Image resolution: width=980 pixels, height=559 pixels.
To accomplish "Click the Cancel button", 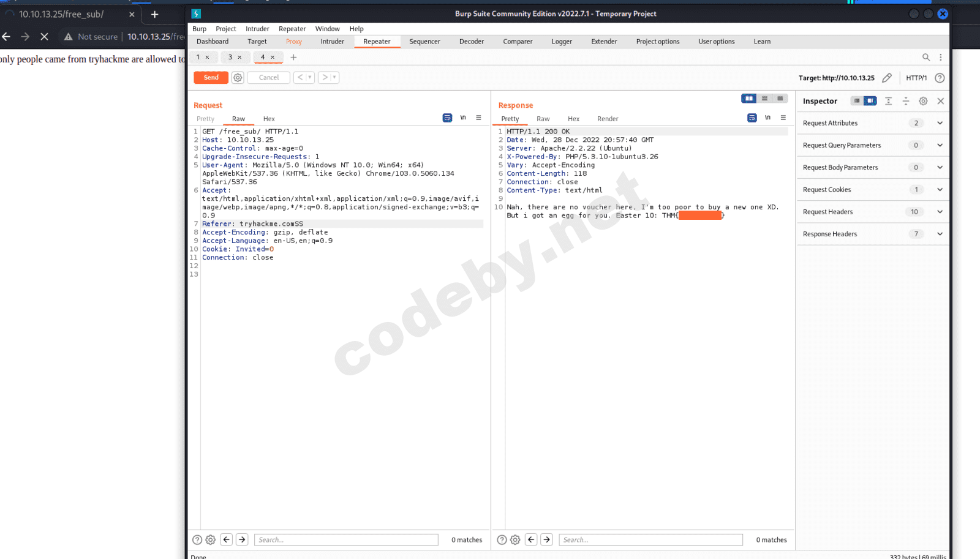I will 269,78.
